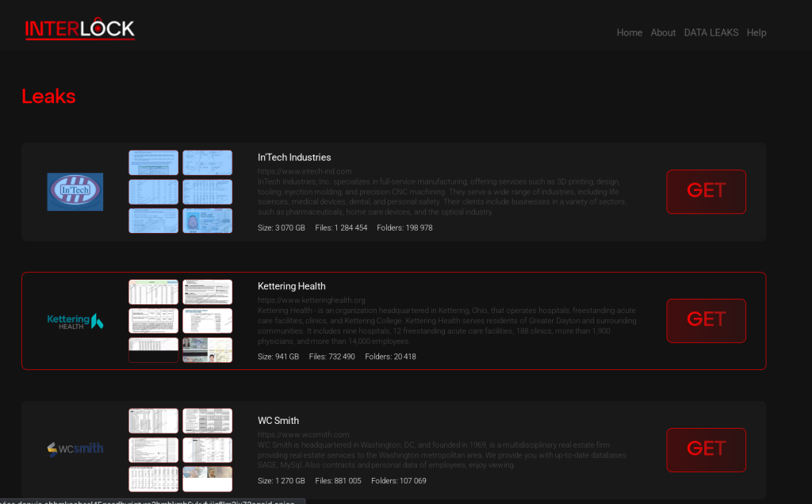Image resolution: width=812 pixels, height=504 pixels.
Task: Select the Kettering Health title
Action: (292, 286)
